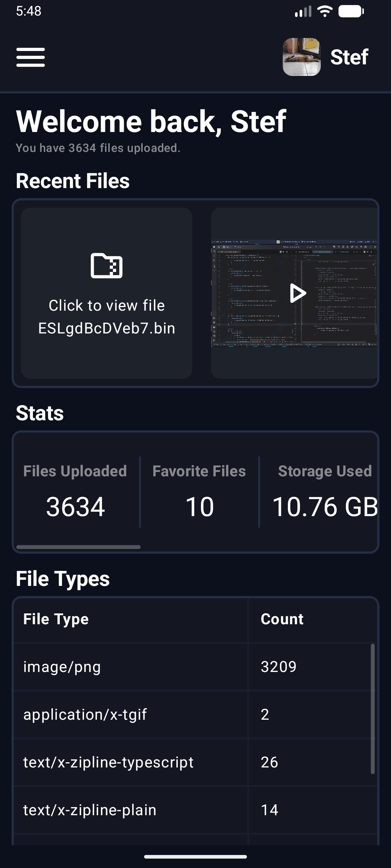This screenshot has height=868, width=391.
Task: Click the folder zip file icon
Action: tap(106, 266)
